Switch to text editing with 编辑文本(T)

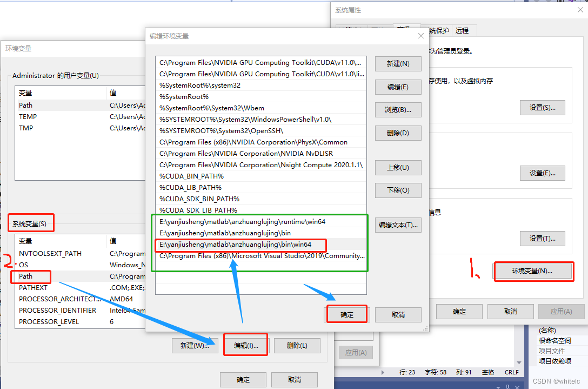pyautogui.click(x=398, y=225)
